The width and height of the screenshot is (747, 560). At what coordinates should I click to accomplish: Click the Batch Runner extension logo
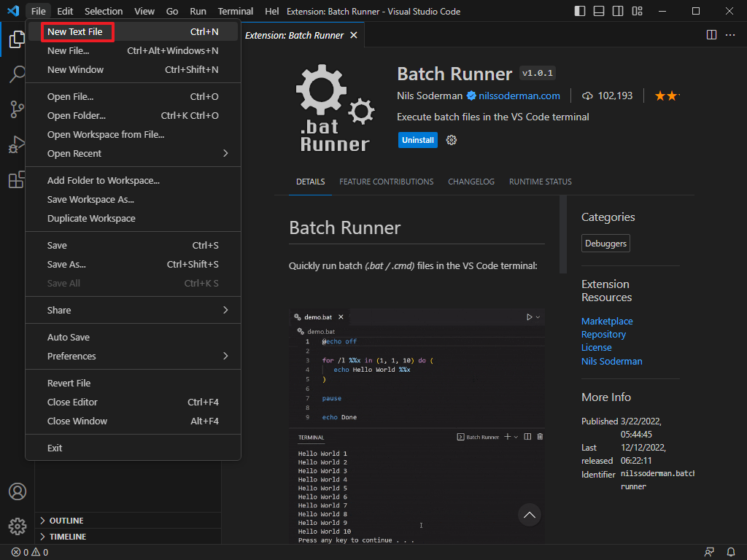click(335, 108)
